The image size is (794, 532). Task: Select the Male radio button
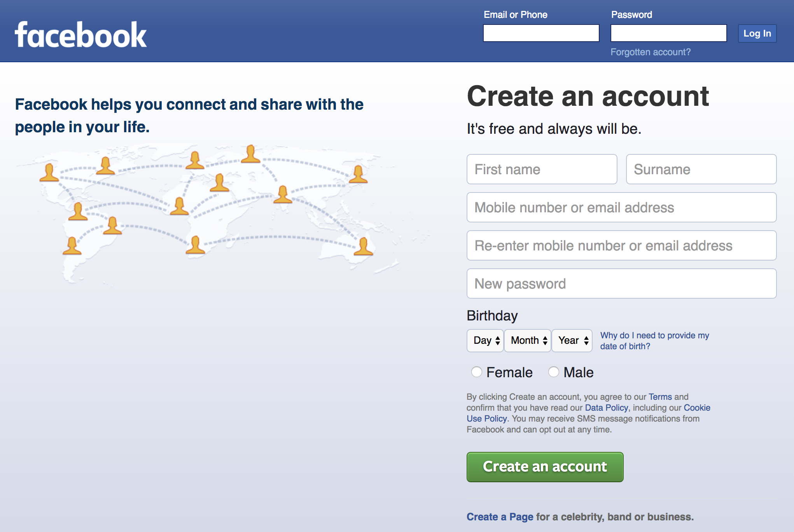click(552, 372)
